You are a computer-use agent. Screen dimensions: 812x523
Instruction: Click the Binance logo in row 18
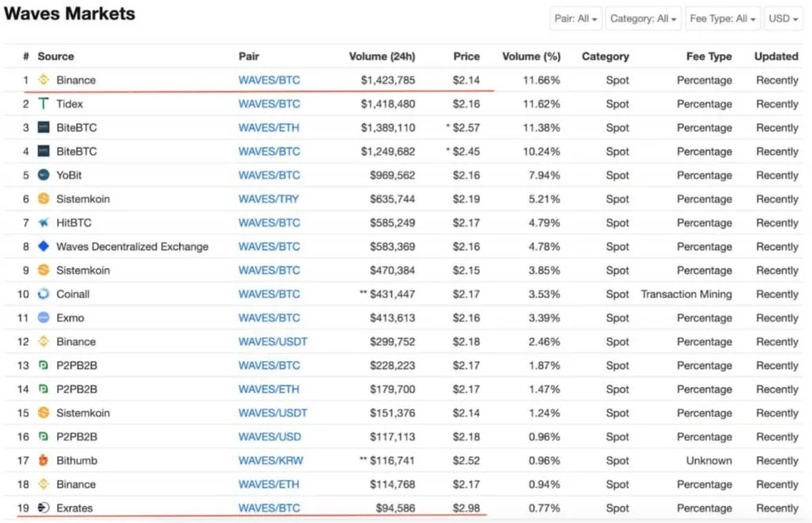(x=44, y=484)
